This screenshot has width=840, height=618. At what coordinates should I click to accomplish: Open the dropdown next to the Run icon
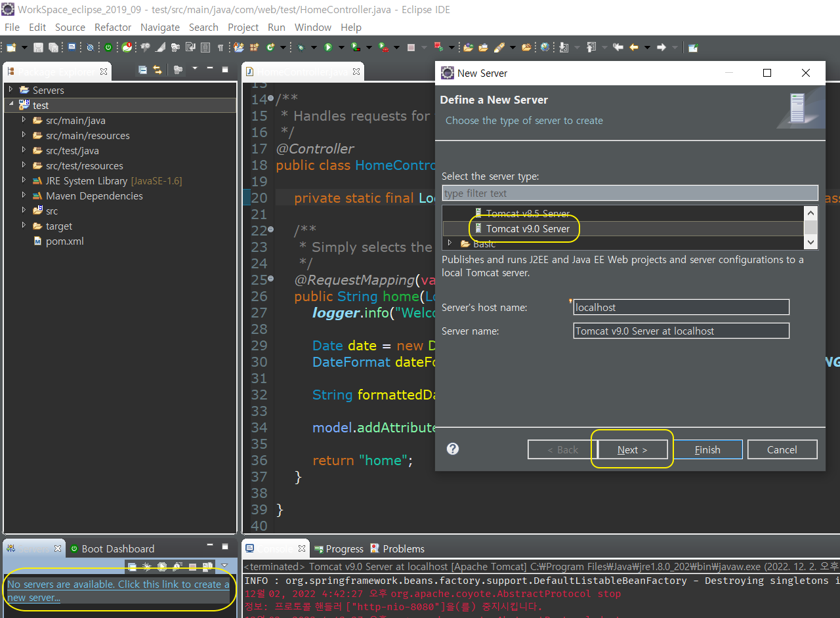pyautogui.click(x=342, y=47)
